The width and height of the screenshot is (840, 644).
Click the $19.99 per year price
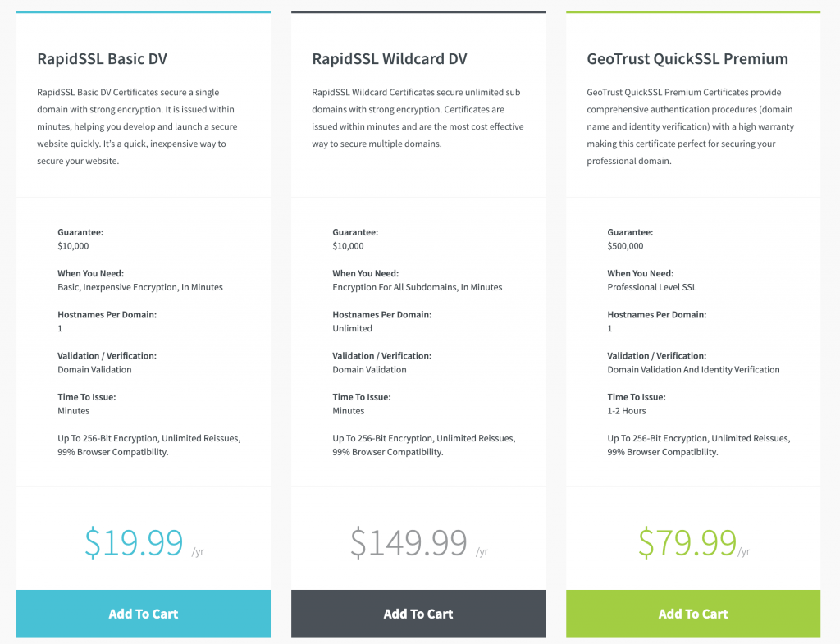pyautogui.click(x=144, y=543)
